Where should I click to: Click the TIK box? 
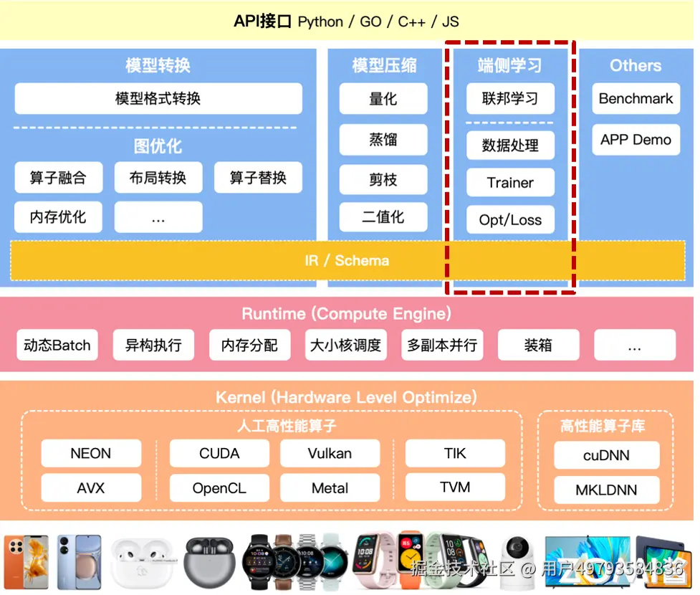(x=455, y=453)
